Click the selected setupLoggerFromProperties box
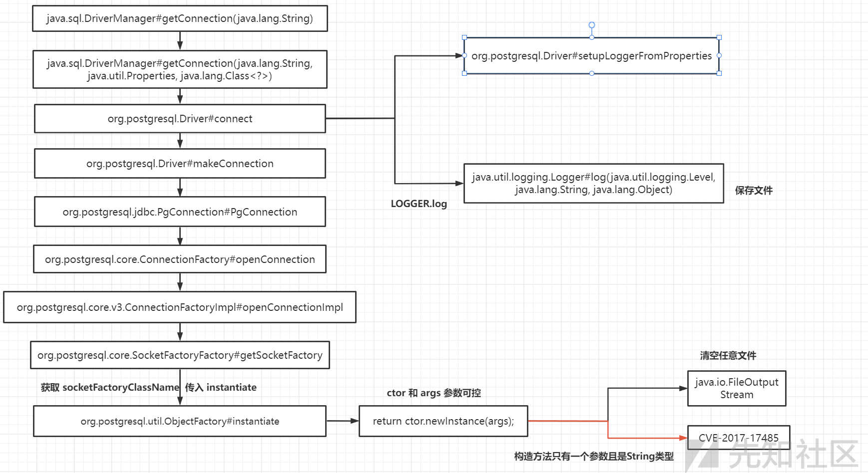The width and height of the screenshot is (868, 473). [592, 55]
